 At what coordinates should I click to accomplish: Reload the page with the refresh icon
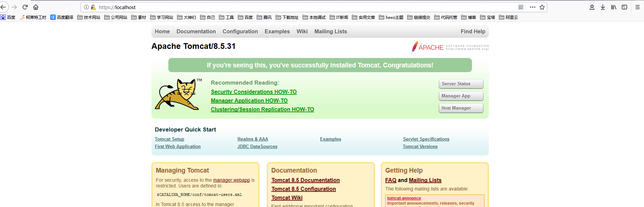point(25,7)
